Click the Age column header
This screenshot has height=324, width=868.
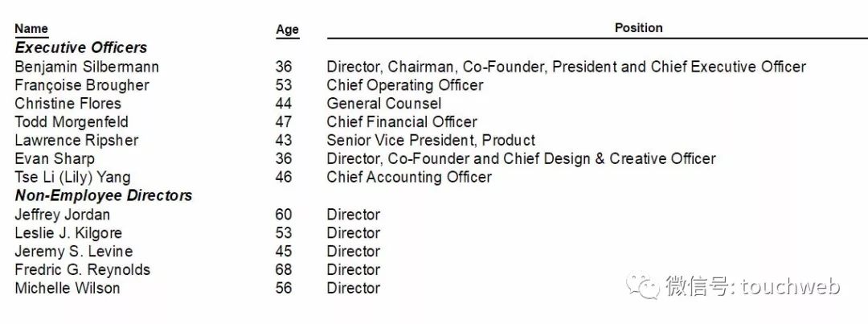(287, 30)
